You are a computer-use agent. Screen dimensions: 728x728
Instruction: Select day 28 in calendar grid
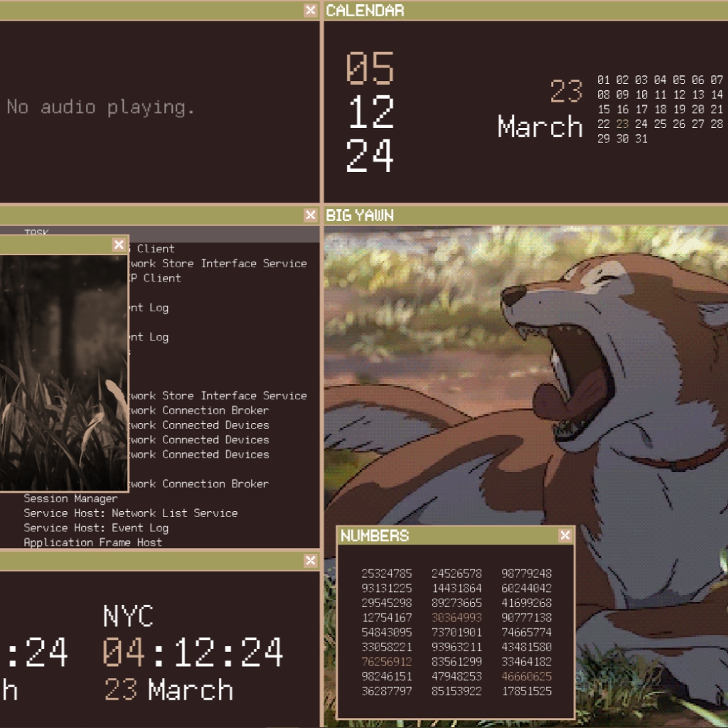pos(717,124)
